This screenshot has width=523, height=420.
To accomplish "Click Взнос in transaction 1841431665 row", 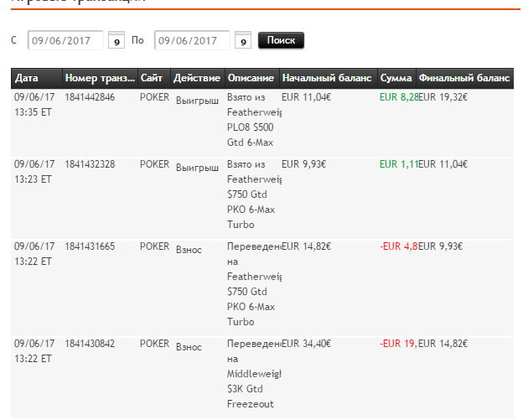I will click(x=189, y=250).
